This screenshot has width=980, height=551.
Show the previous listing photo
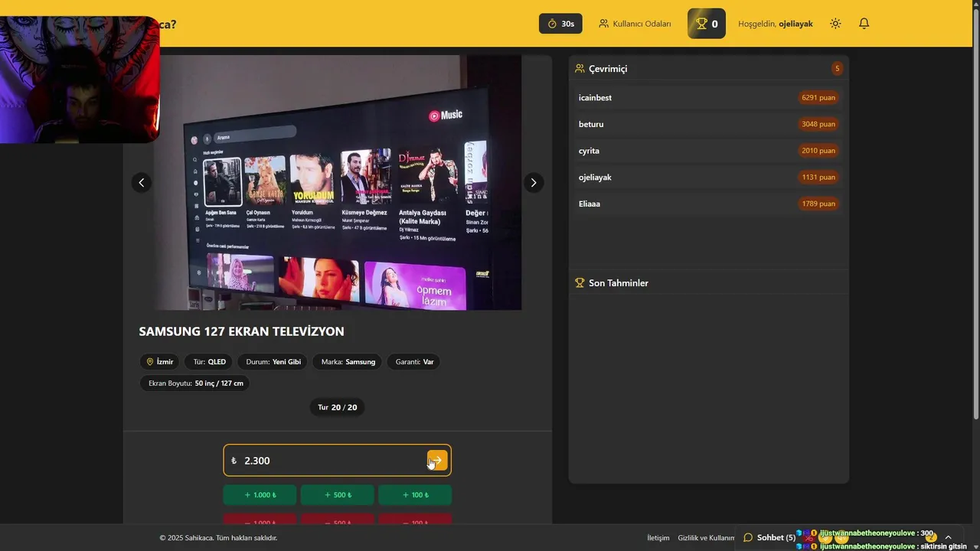point(142,182)
